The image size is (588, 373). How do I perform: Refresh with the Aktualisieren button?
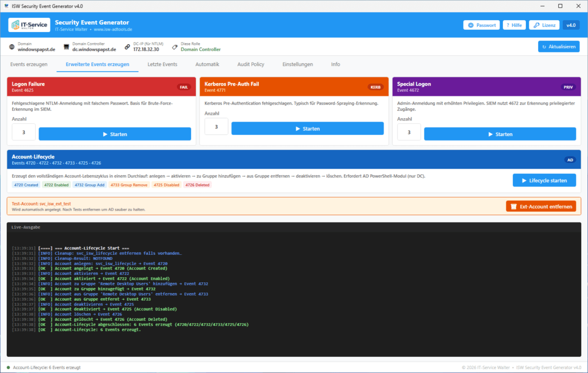(x=559, y=46)
